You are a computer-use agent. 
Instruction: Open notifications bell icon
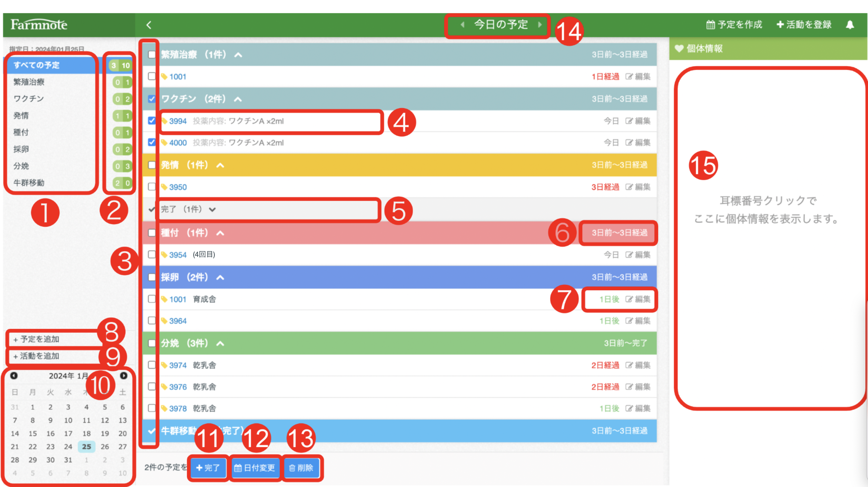click(x=850, y=25)
